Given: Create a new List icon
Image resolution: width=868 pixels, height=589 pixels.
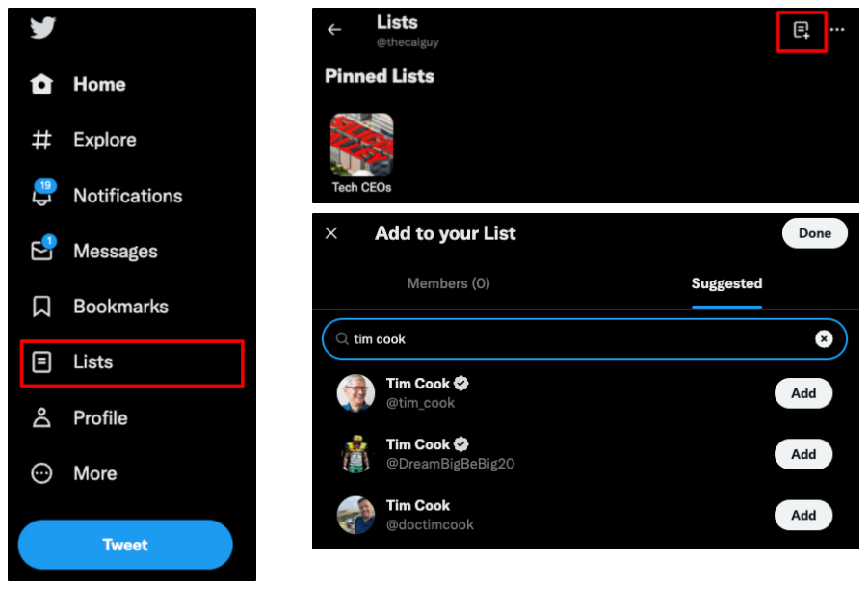Looking at the screenshot, I should click(802, 31).
